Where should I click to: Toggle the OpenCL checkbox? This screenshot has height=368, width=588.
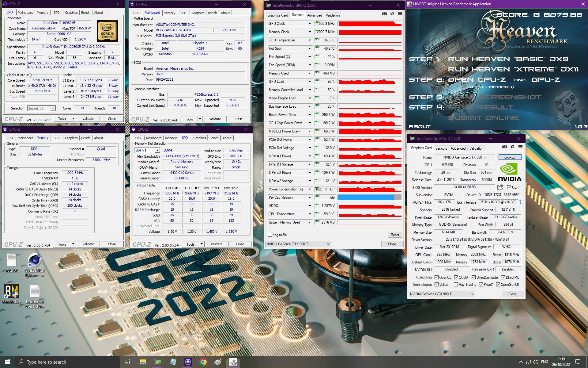436,277
